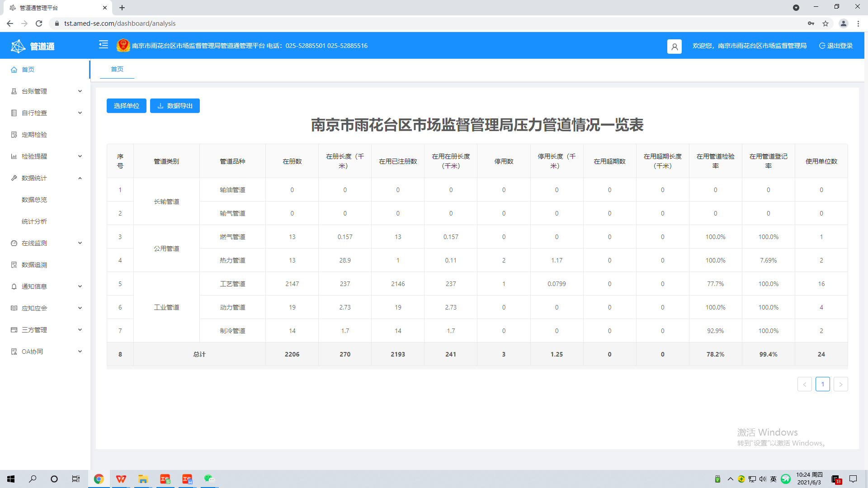The image size is (868, 488).
Task: Open the user avatar icon in header
Action: click(674, 46)
